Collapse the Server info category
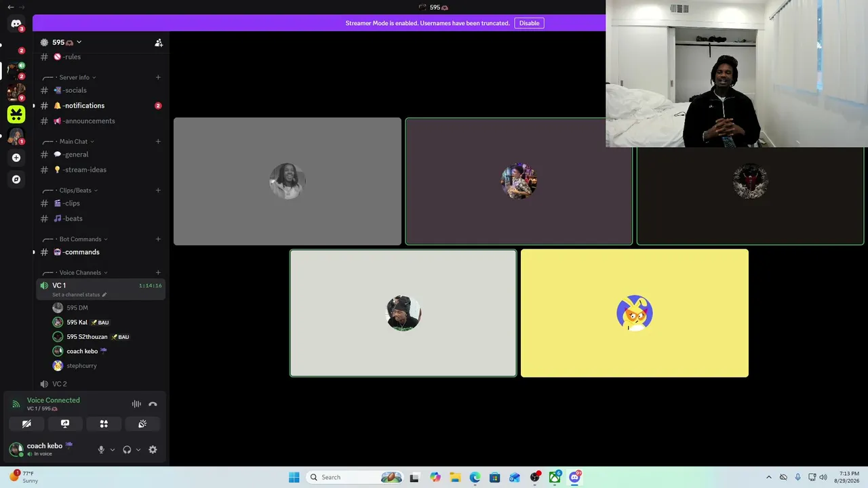 click(75, 77)
